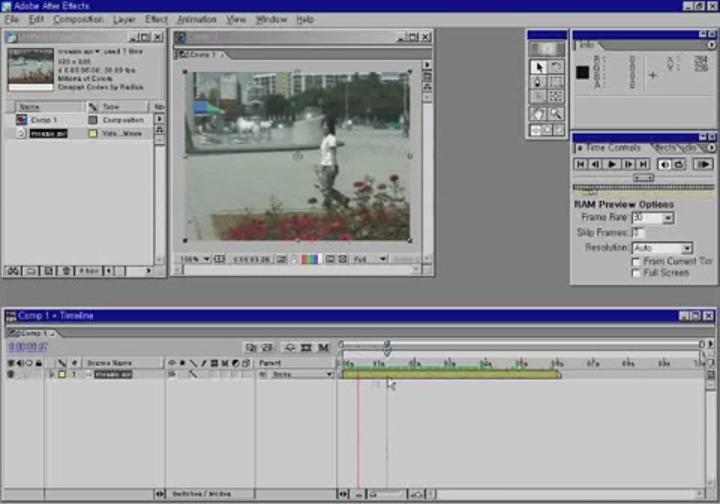The image size is (720, 504).
Task: Click first switch button left of frame blending
Action: [250, 347]
